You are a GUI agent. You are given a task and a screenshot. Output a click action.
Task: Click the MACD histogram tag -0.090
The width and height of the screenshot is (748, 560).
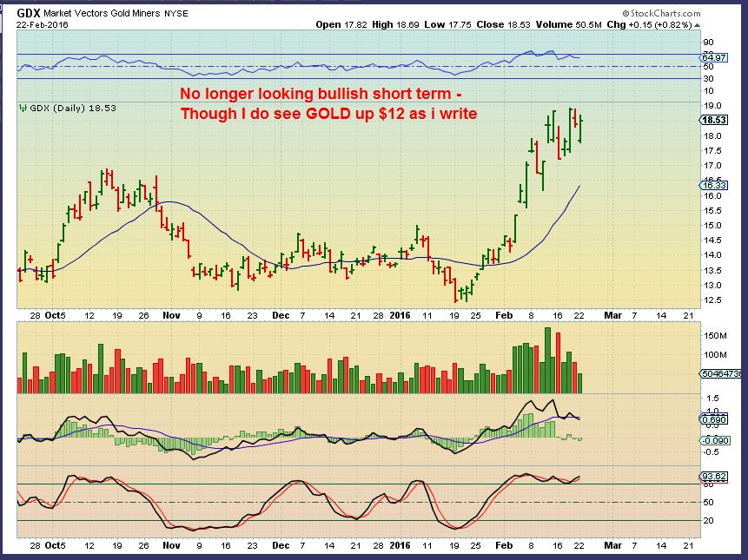click(x=715, y=440)
